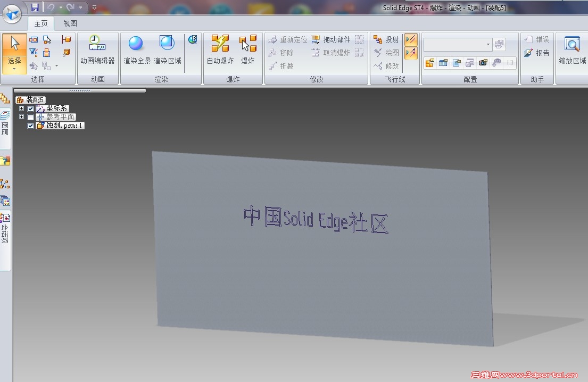Click 移除 remove command
Screen dimensions: 588x382
tap(281, 53)
